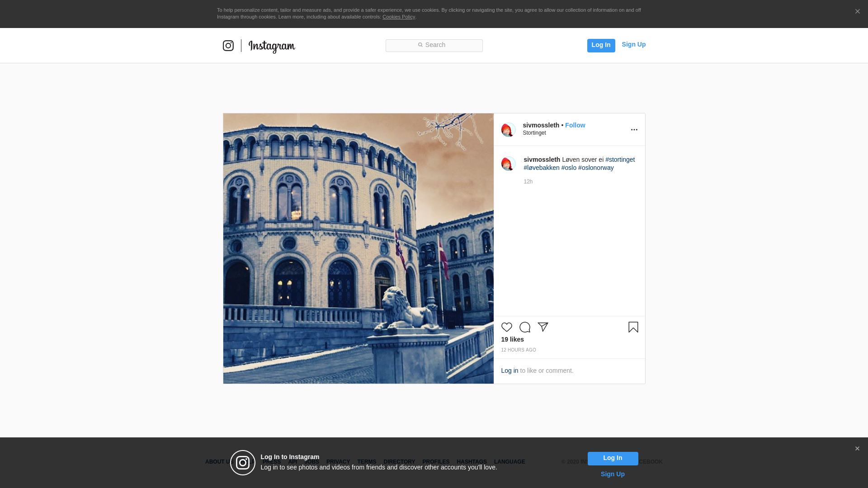Click the Search input field
The width and height of the screenshot is (868, 488).
coord(434,45)
